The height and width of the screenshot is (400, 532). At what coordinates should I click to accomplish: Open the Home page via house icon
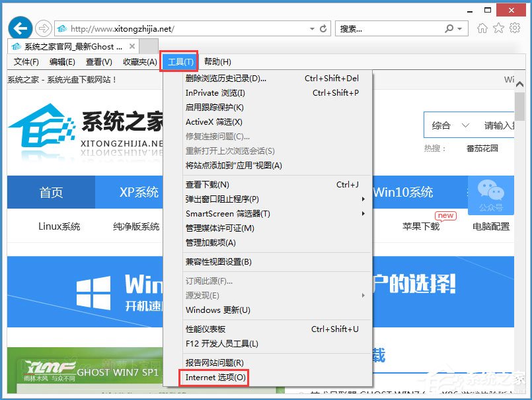click(x=484, y=28)
